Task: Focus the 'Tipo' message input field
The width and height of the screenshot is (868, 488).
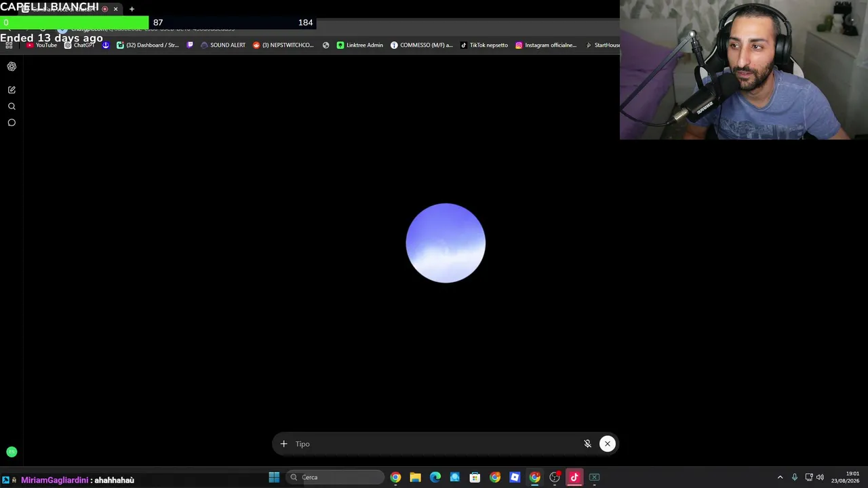Action: point(434,444)
